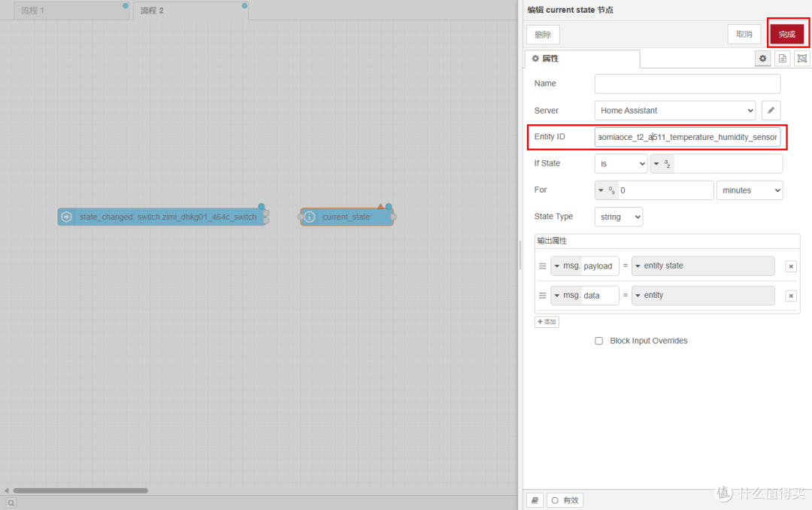Click the current_state input port
The height and width of the screenshot is (510, 812).
(x=300, y=217)
